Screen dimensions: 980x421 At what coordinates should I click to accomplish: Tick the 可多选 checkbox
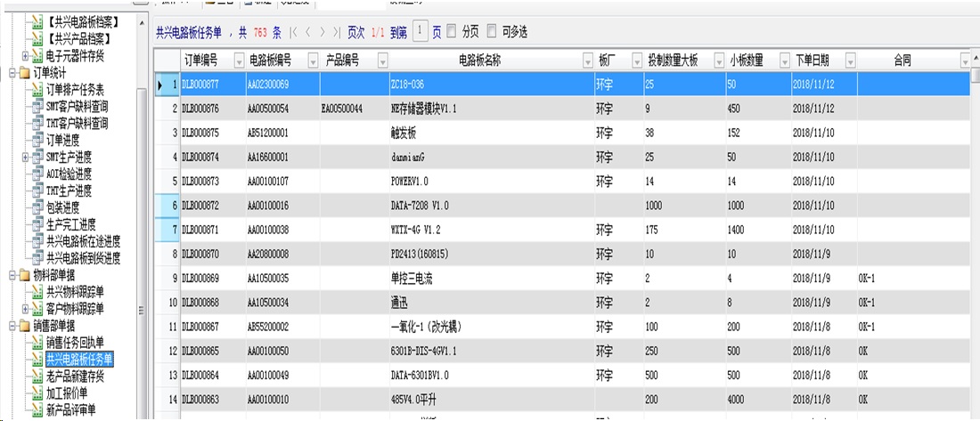491,32
